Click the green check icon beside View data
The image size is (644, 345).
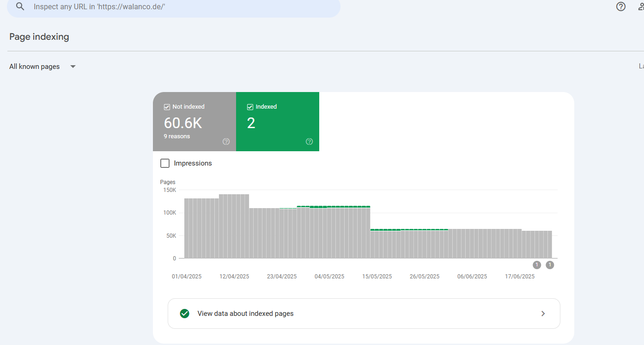click(x=185, y=314)
